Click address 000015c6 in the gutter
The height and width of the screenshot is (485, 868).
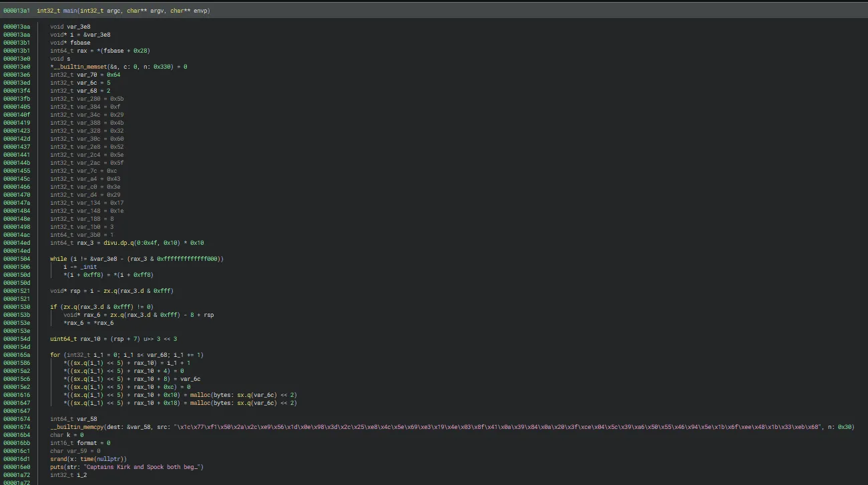17,379
